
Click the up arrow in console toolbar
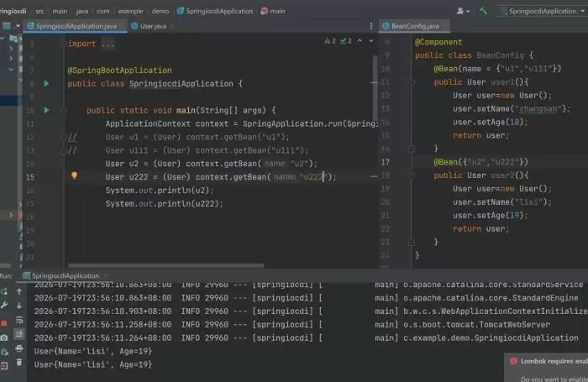19,290
